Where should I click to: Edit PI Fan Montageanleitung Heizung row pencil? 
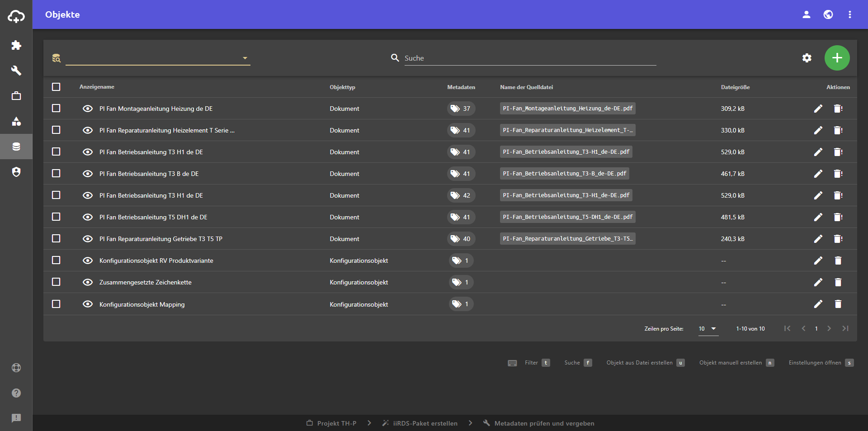tap(818, 109)
